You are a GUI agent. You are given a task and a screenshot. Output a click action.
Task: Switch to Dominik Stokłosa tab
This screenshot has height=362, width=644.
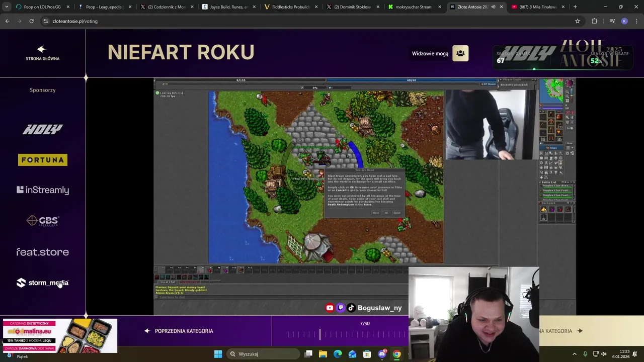(x=352, y=7)
